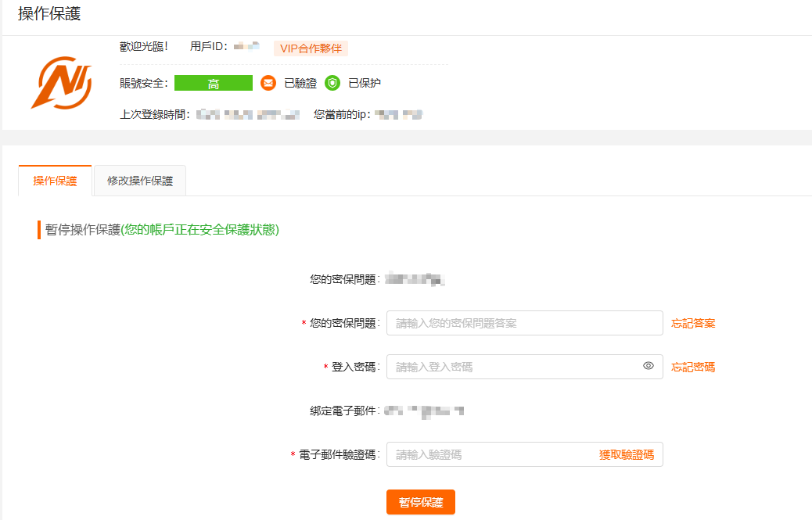
Task: Click the 賬號安全 label
Action: (x=144, y=84)
